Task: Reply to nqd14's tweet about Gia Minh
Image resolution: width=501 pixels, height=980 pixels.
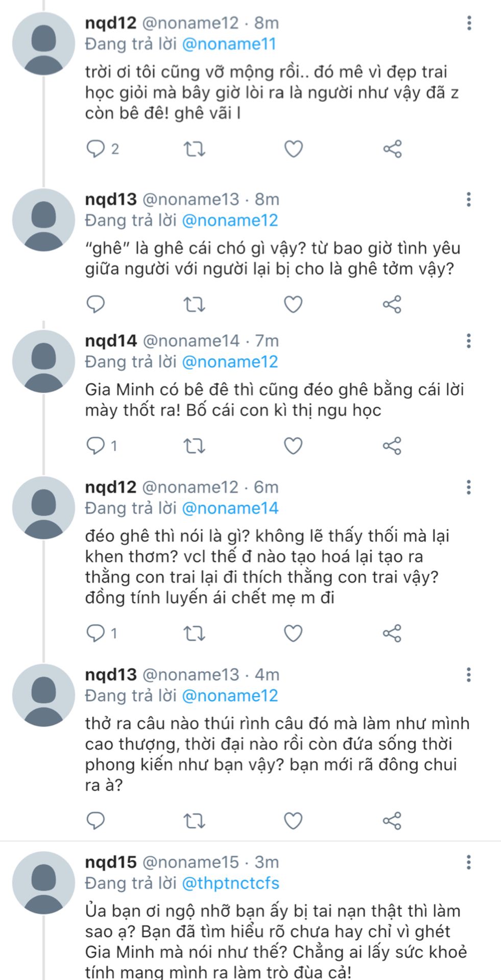Action: [96, 446]
